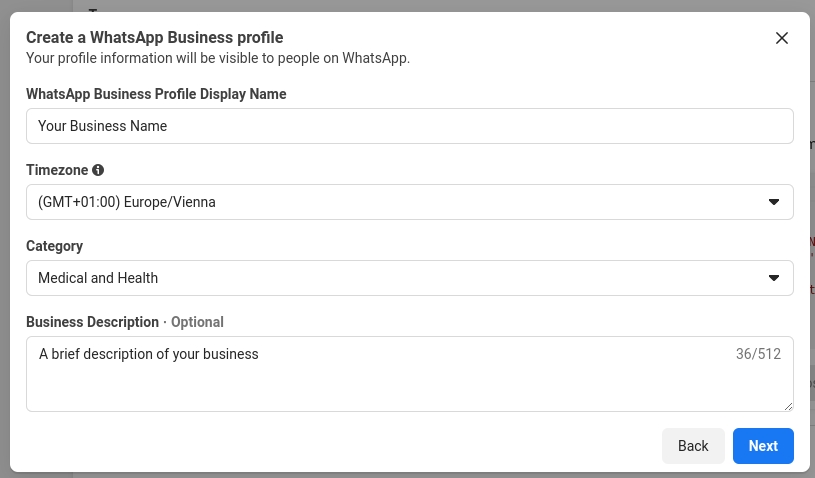
Task: Click the blue Next button
Action: point(763,446)
